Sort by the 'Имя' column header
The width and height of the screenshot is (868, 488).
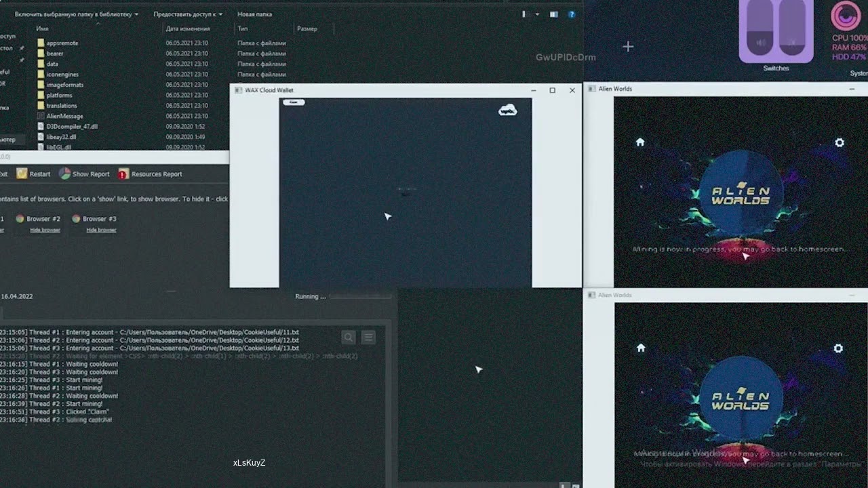coord(43,28)
